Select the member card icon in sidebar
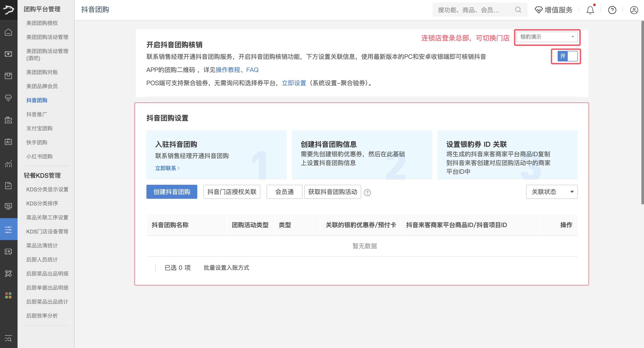The height and width of the screenshot is (348, 644). (9, 142)
